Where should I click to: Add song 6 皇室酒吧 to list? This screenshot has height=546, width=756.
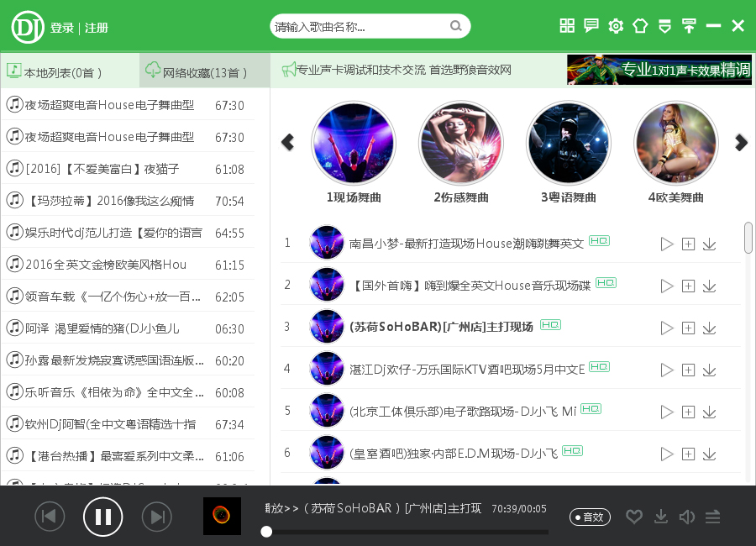(688, 454)
